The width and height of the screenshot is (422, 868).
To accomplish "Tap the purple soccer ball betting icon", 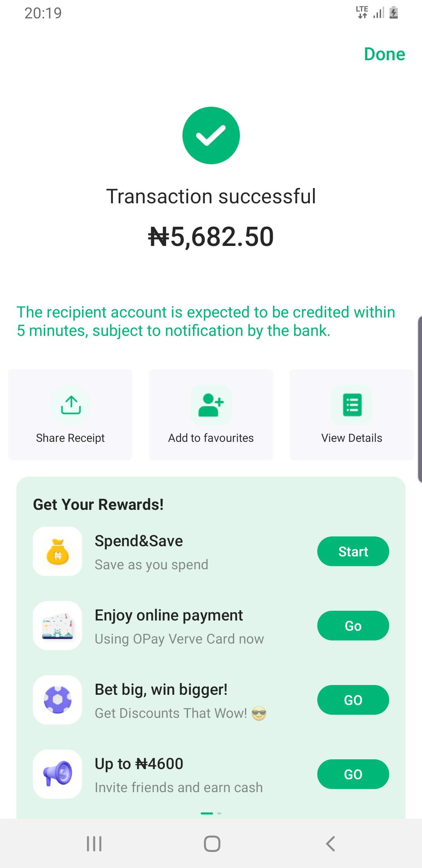I will coord(58,700).
